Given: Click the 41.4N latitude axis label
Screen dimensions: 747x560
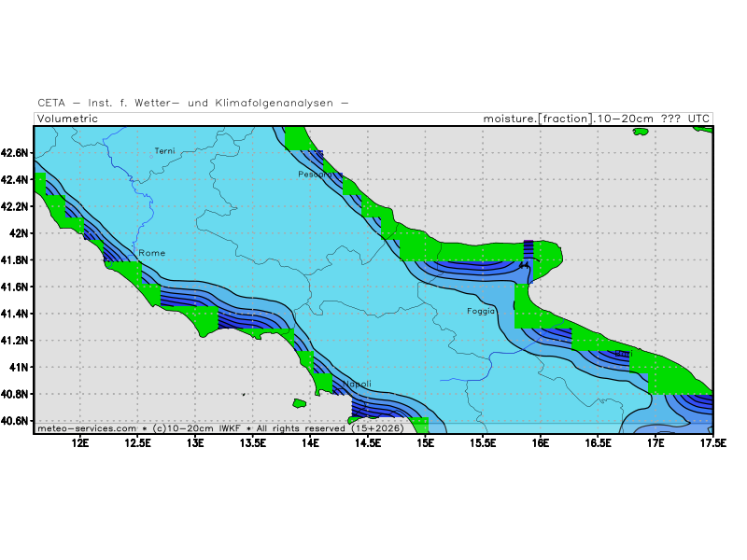Looking at the screenshot, I should pyautogui.click(x=15, y=314).
